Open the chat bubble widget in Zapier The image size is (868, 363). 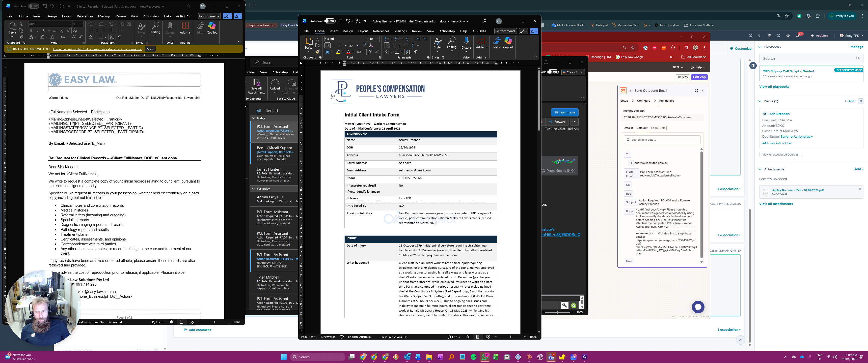coord(698,307)
